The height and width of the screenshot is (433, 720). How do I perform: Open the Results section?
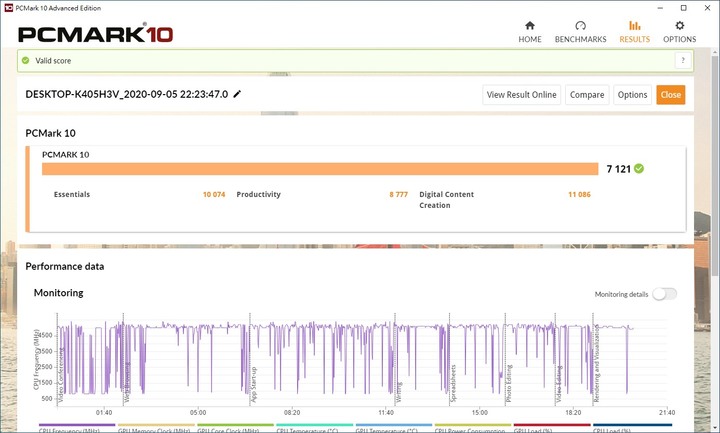coord(635,32)
